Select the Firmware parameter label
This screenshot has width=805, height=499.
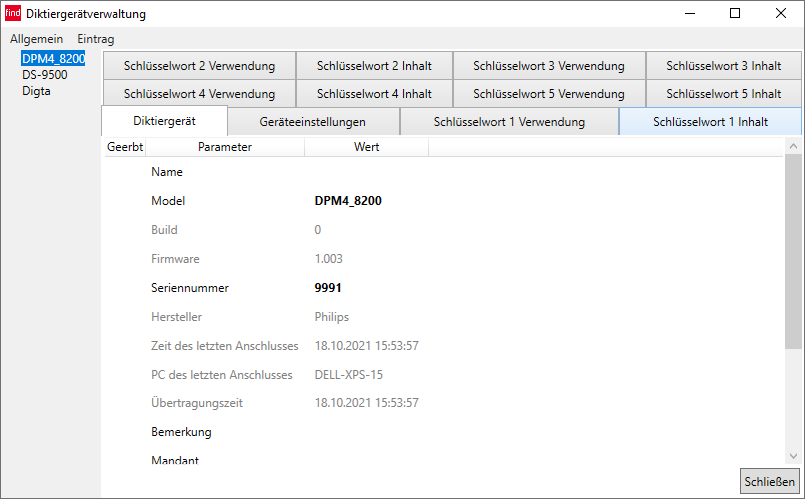pos(175,259)
